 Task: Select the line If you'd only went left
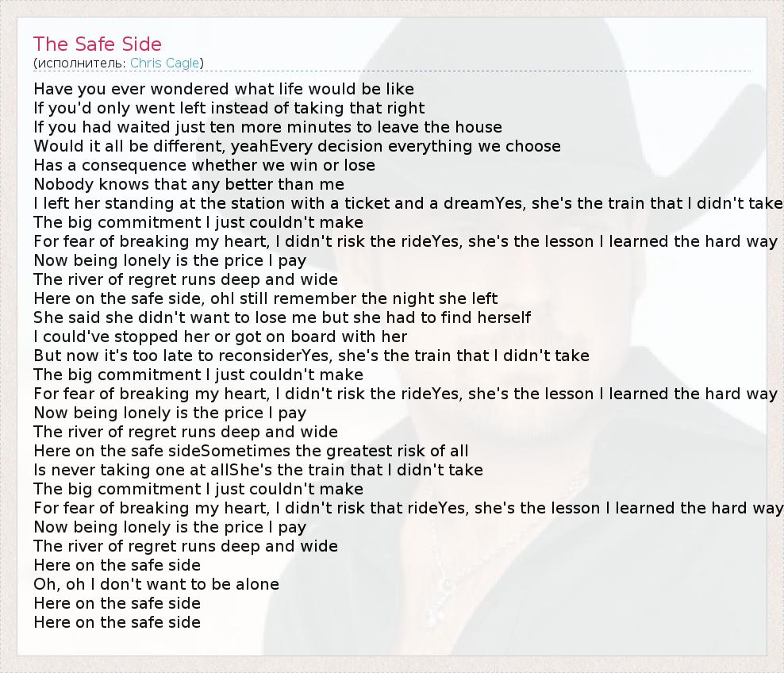pyautogui.click(x=229, y=108)
